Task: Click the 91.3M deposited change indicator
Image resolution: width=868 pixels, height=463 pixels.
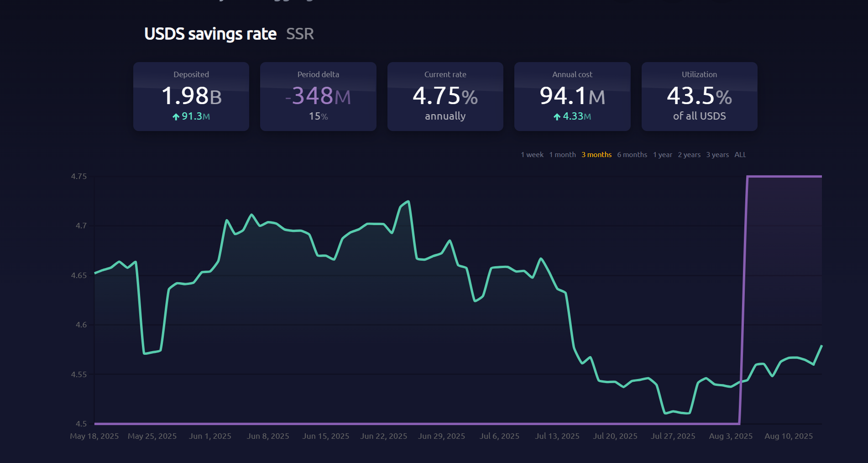Action: (191, 116)
